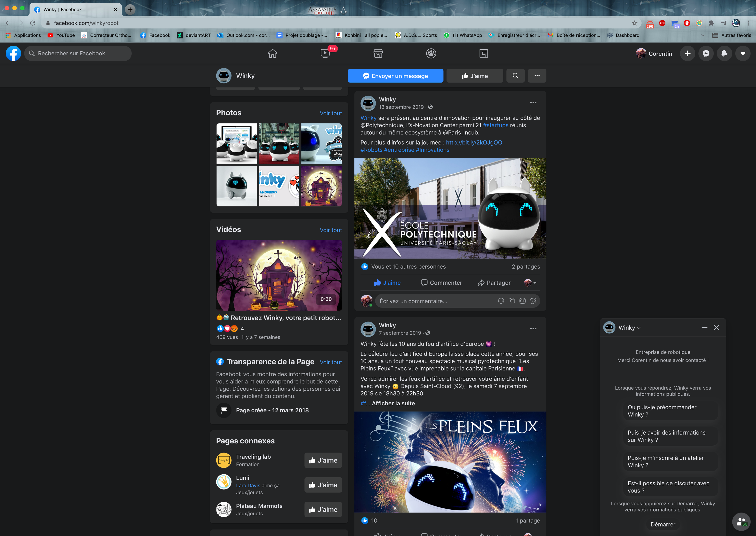
Task: Open Winky page more options menu
Action: click(x=537, y=76)
